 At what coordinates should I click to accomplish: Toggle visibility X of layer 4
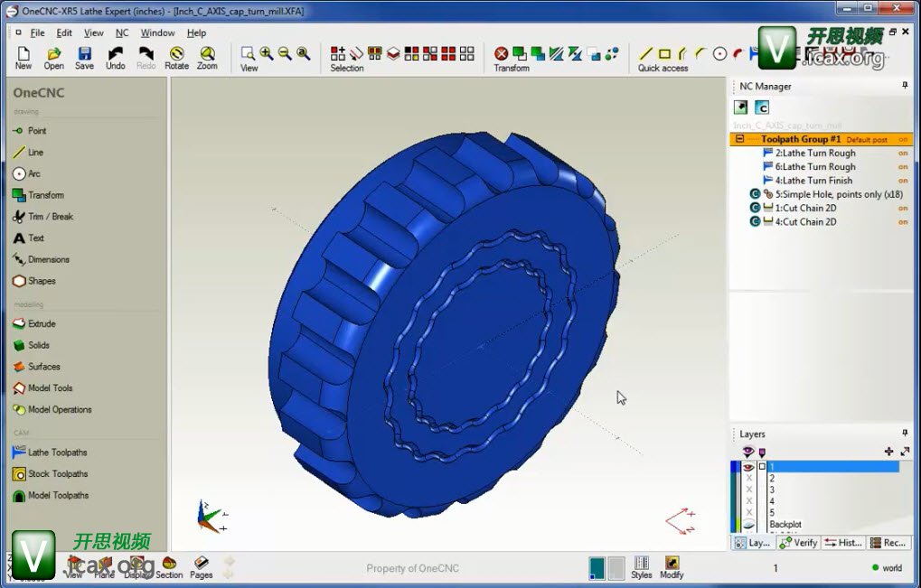click(749, 501)
